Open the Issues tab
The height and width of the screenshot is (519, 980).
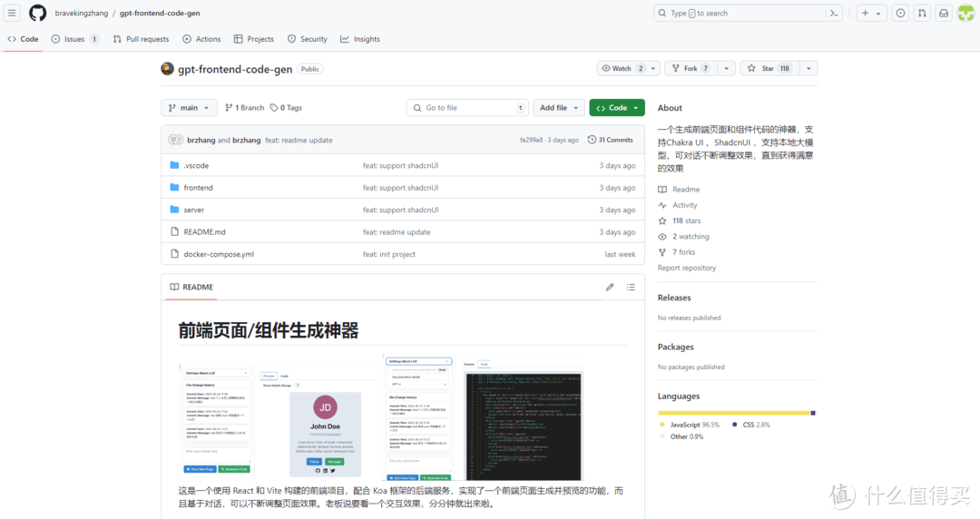(74, 39)
